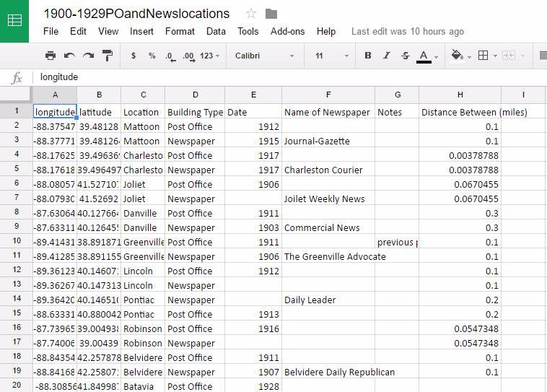Undo the last action
Viewport: 547px width, 392px height.
69,56
